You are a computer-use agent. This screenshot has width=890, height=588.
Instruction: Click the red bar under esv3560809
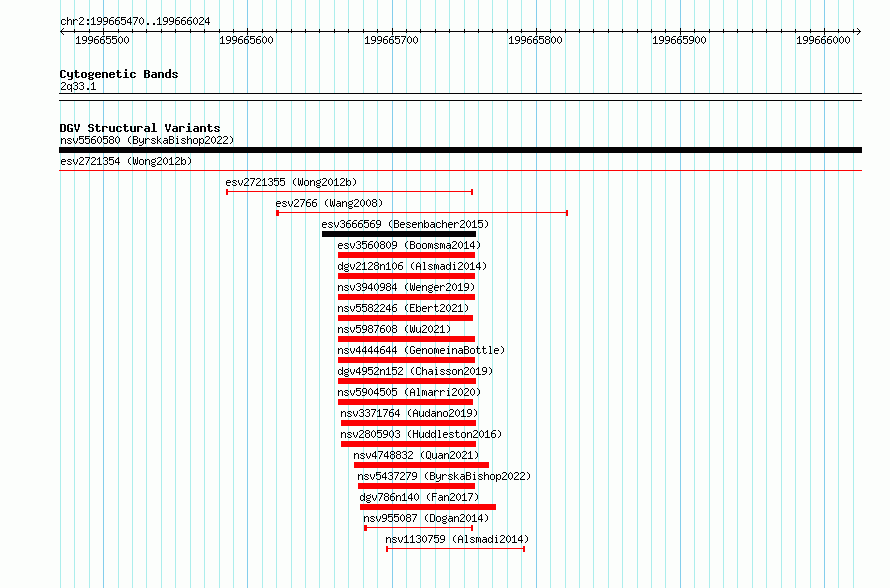coord(406,255)
